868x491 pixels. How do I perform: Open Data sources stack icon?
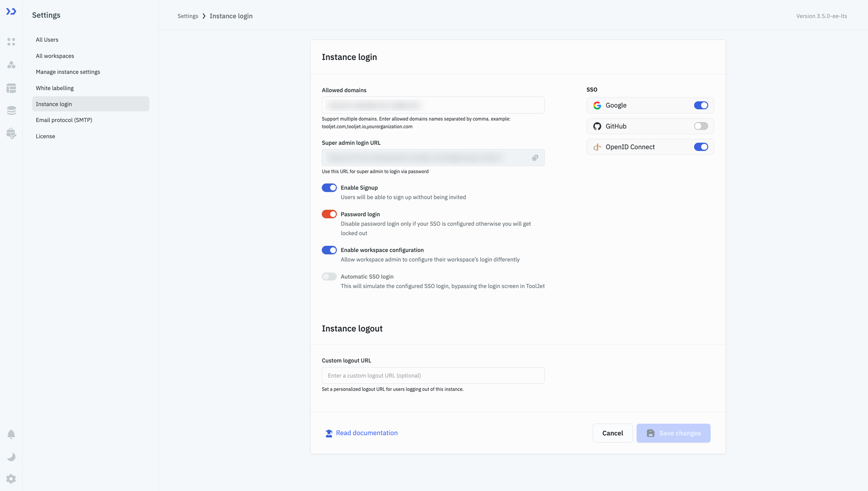click(11, 111)
